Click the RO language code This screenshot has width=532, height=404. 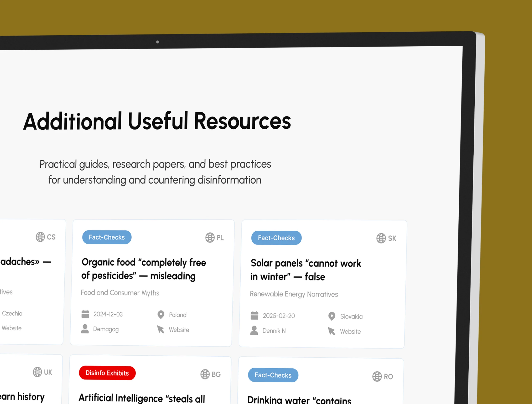point(388,377)
